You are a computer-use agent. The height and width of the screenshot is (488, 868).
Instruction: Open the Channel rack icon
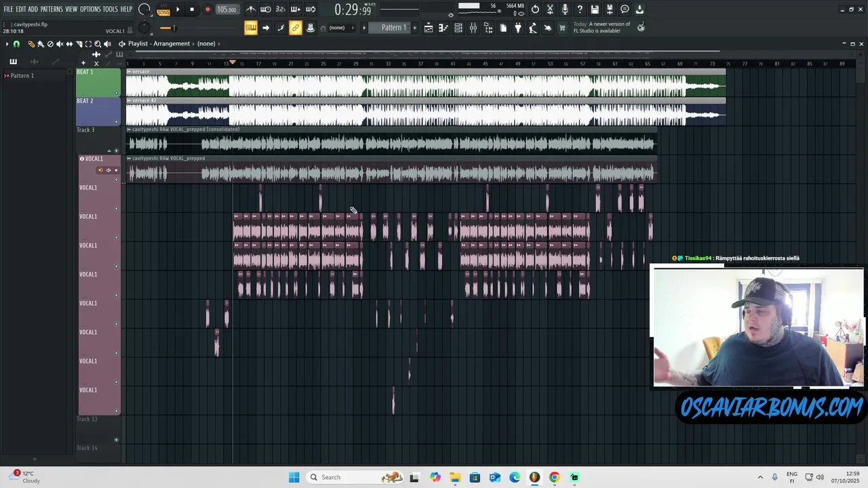(x=458, y=28)
